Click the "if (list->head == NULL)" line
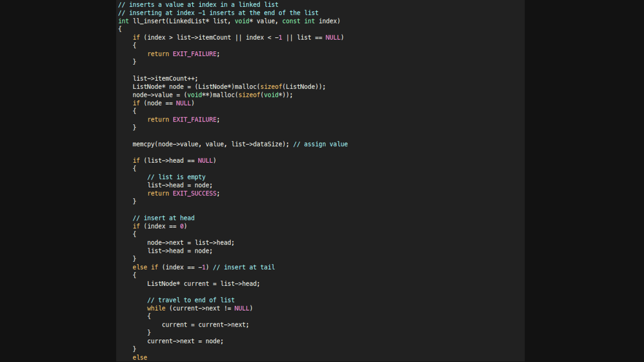The width and height of the screenshot is (644, 362). (175, 160)
